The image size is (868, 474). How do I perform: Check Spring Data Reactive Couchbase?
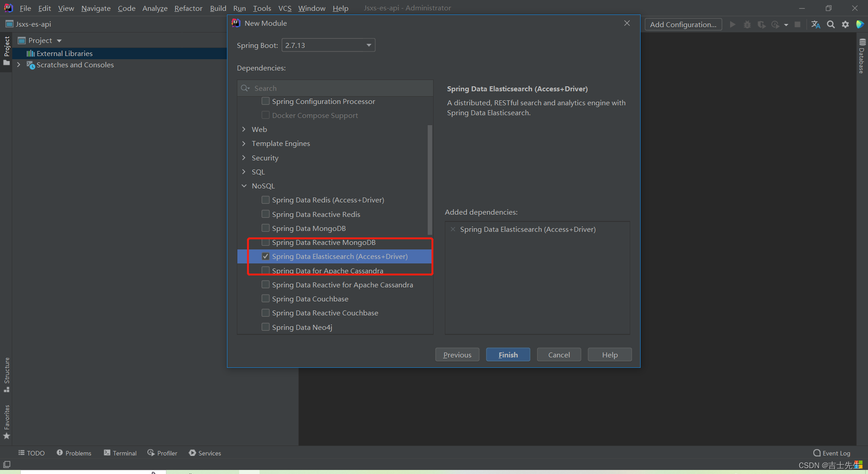pyautogui.click(x=265, y=312)
